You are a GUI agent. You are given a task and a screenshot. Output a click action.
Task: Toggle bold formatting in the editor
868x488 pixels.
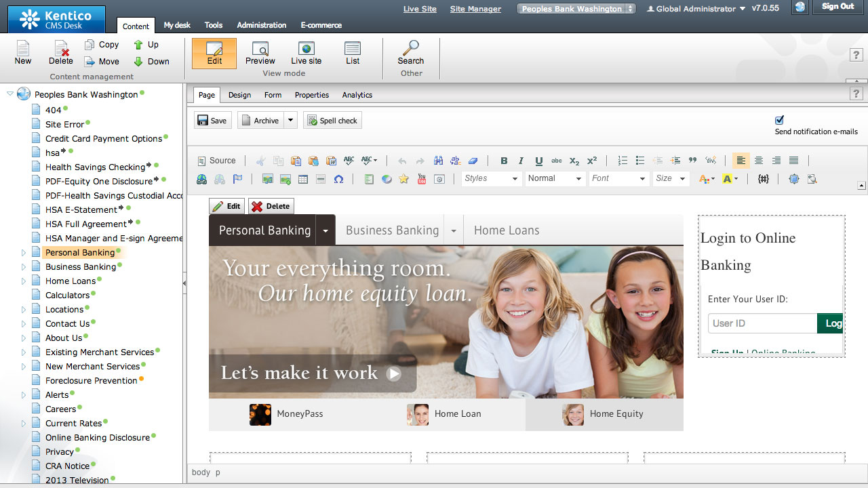pos(504,161)
